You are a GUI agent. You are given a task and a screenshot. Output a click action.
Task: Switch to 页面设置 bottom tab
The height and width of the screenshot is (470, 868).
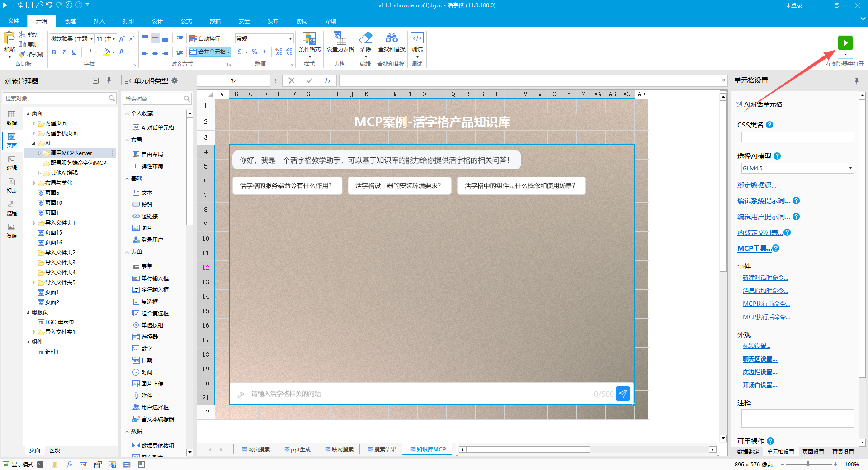click(x=813, y=451)
